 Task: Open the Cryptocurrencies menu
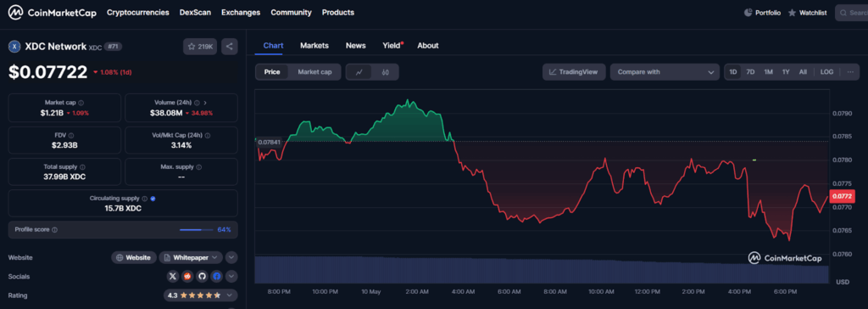(x=138, y=12)
